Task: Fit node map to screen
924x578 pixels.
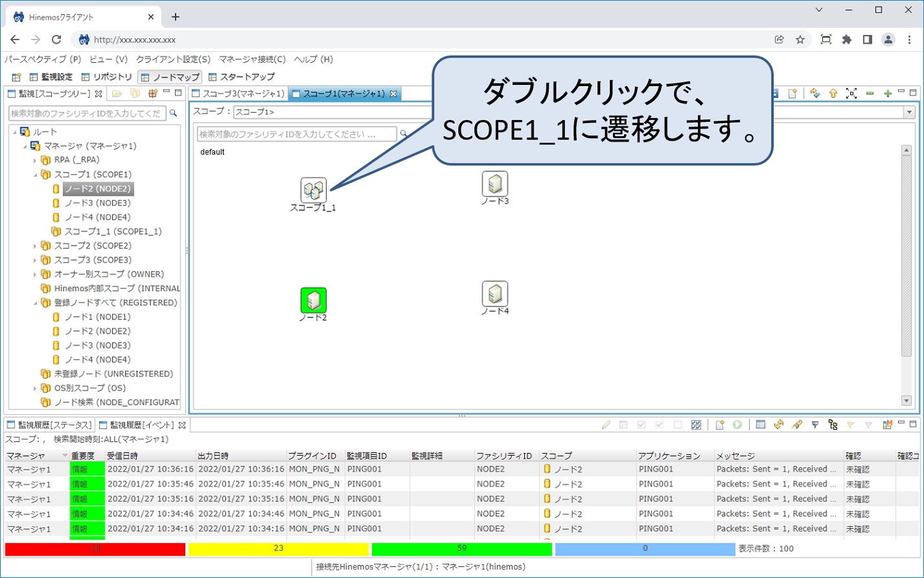Action: [x=851, y=93]
